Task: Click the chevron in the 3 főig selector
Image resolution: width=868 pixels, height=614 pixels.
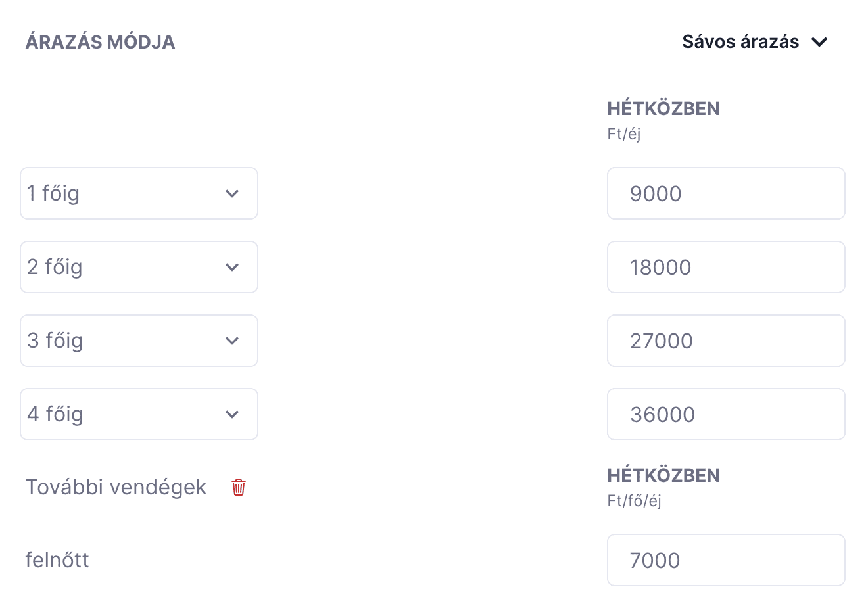Action: coord(232,341)
